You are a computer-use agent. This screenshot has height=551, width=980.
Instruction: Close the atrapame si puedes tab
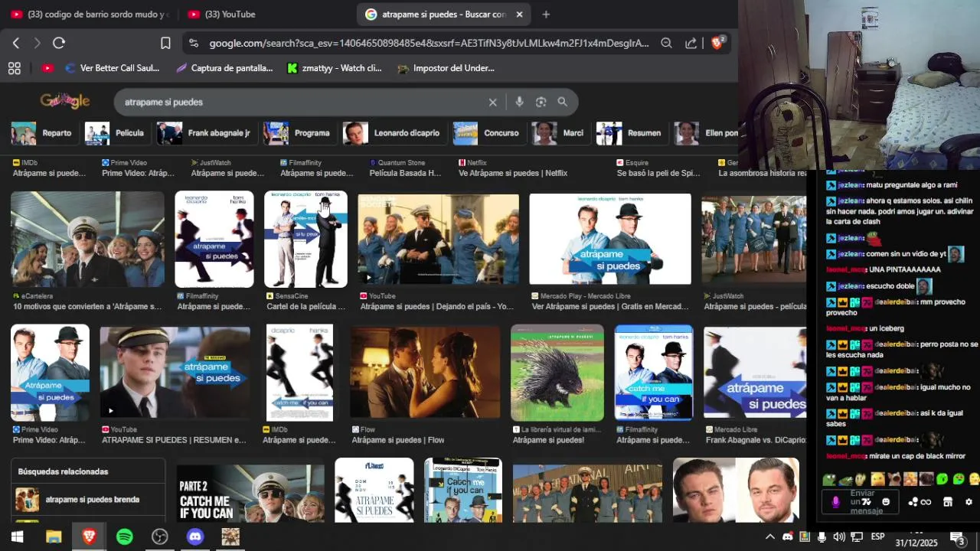click(519, 15)
